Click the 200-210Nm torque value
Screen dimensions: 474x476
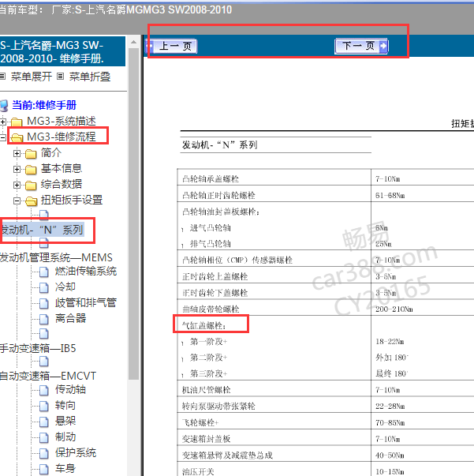point(394,309)
